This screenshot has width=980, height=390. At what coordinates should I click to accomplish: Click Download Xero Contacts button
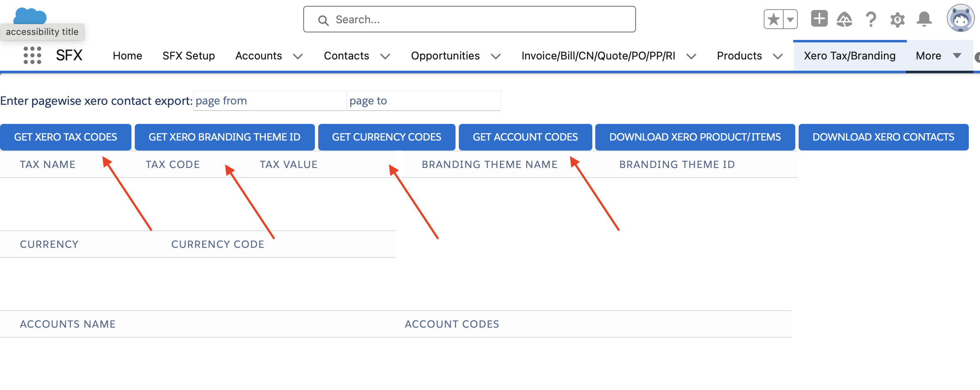(883, 137)
